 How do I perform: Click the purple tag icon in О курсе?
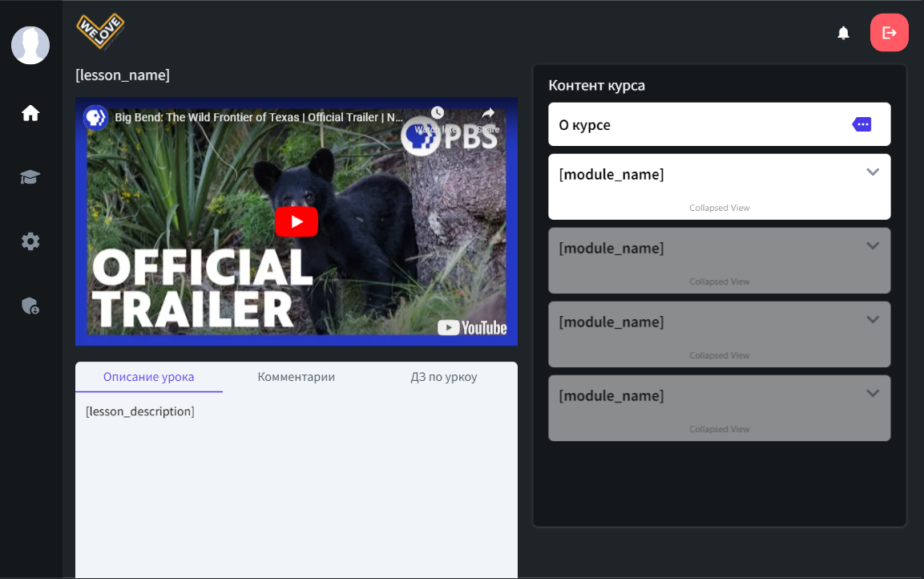861,124
